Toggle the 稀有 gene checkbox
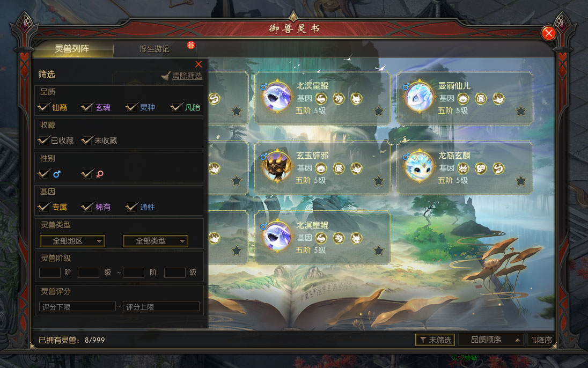Image resolution: width=588 pixels, height=368 pixels. [x=86, y=207]
